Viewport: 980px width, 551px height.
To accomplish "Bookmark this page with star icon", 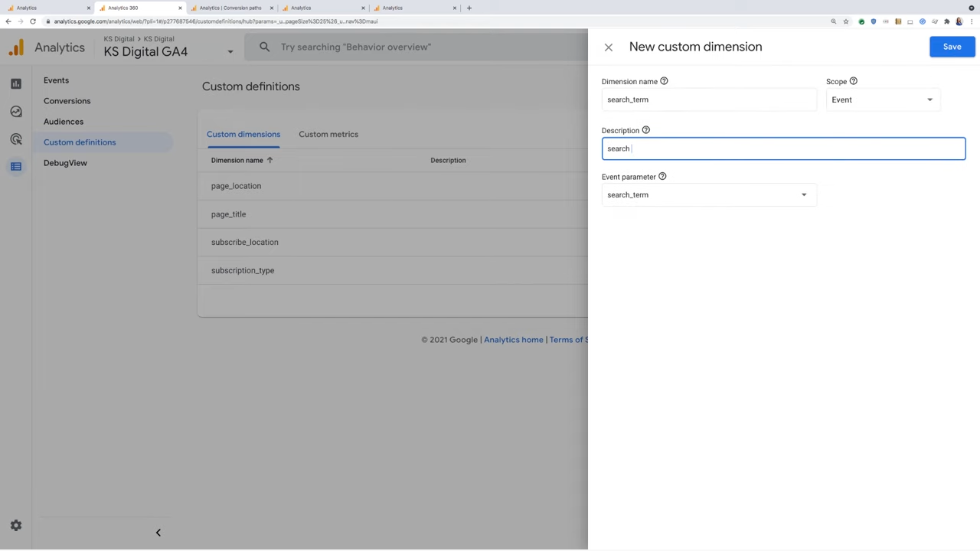I will coord(846,21).
